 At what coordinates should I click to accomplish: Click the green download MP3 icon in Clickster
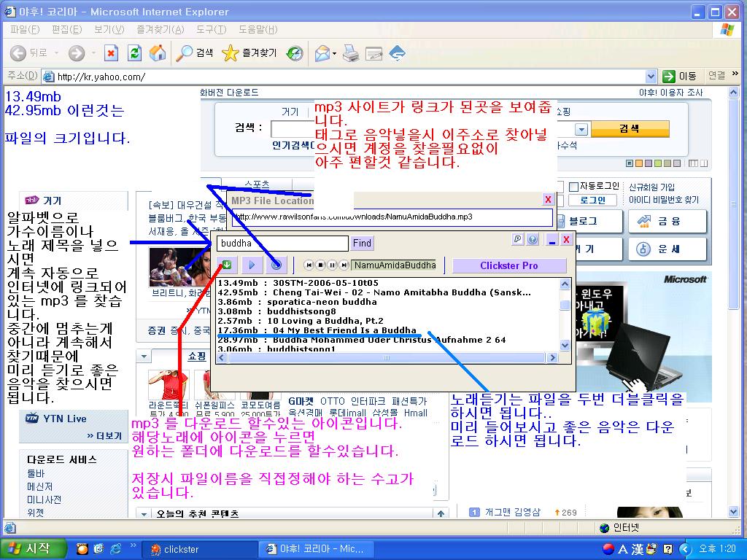pos(228,265)
